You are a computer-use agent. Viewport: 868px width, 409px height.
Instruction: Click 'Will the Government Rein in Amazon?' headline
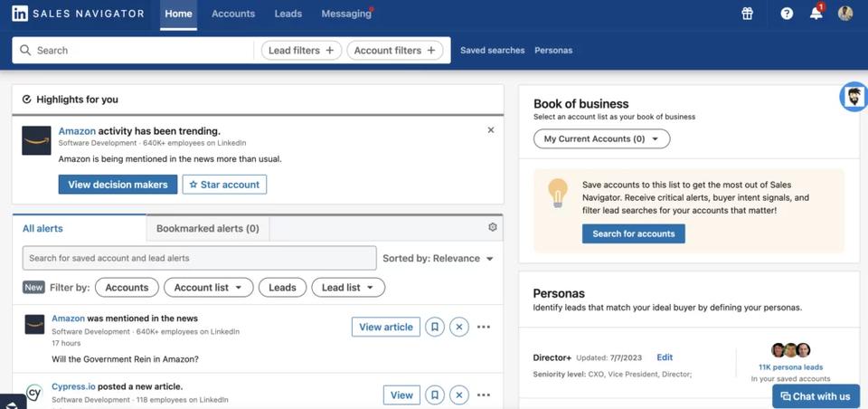[125, 359]
